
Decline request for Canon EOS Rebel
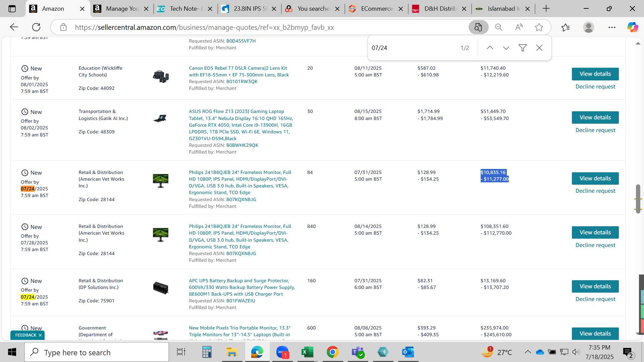pos(595,87)
